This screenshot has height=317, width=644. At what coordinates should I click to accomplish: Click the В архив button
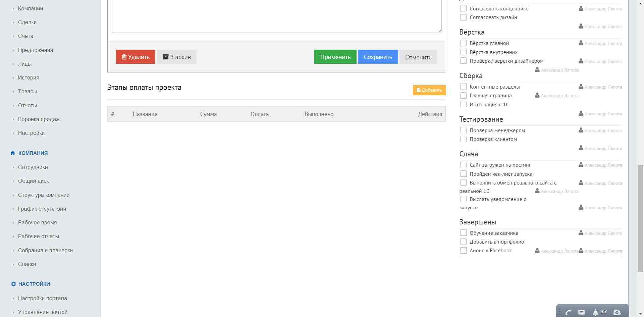(177, 57)
